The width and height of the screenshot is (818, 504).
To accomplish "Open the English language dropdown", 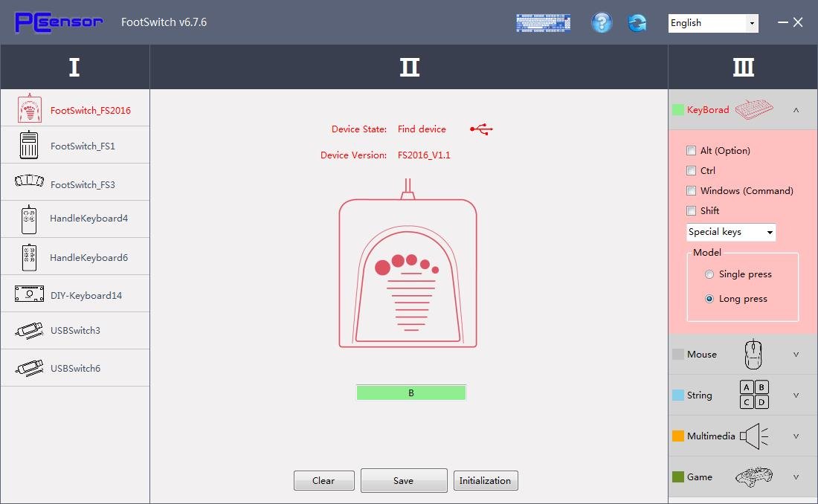I will (712, 23).
